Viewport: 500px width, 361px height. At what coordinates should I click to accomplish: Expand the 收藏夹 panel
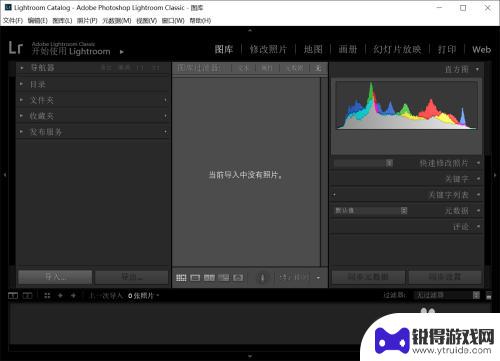(x=22, y=116)
